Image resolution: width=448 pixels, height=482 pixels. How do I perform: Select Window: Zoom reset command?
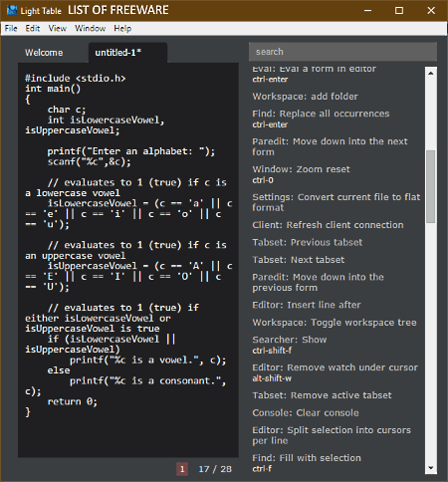(301, 174)
